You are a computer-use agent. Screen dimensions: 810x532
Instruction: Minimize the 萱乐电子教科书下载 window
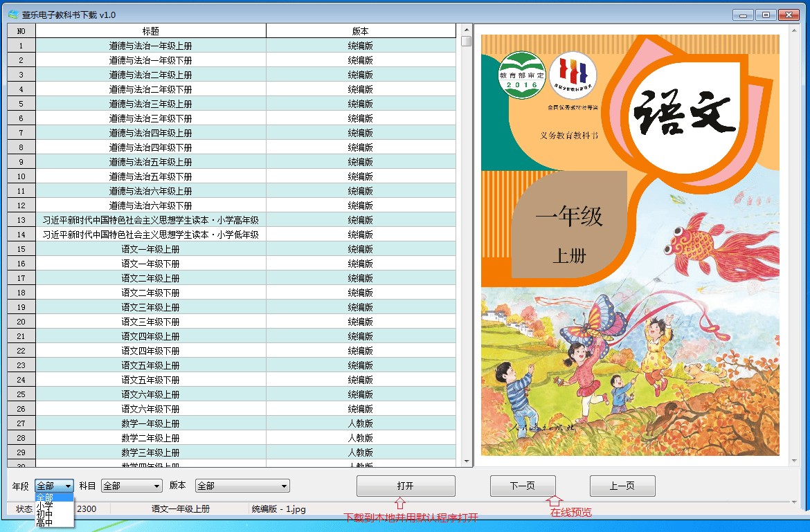pos(743,15)
